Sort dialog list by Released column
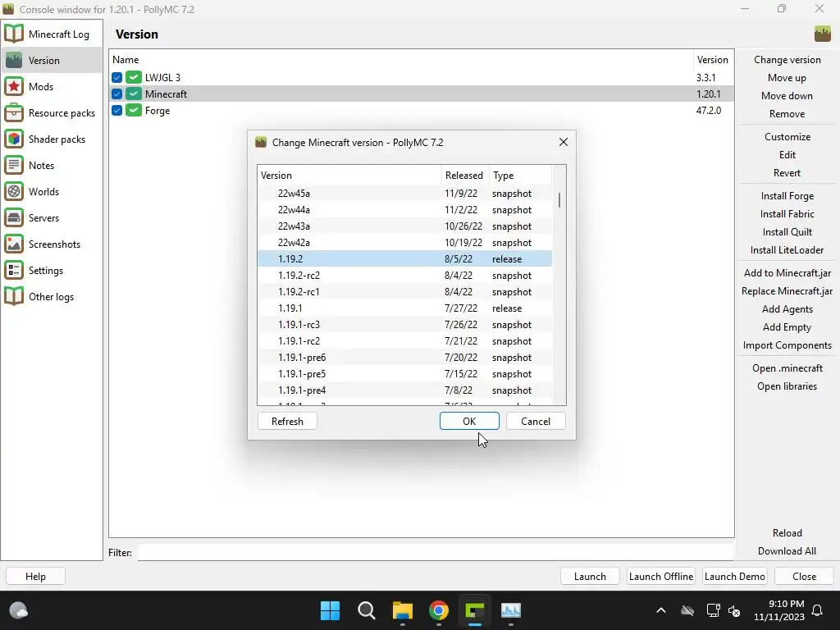 tap(465, 176)
